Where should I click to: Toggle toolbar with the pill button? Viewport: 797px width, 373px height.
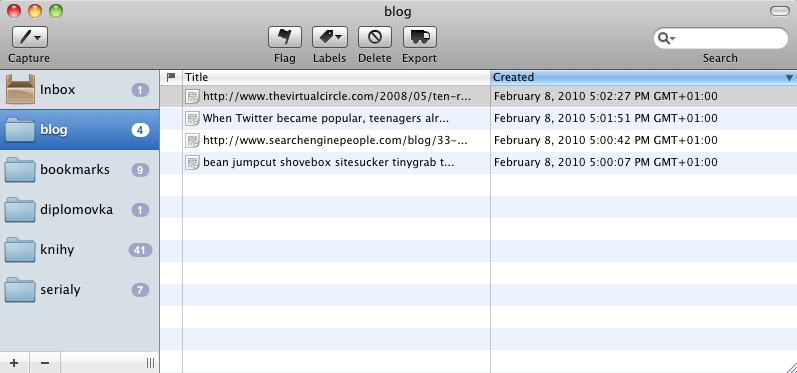780,11
